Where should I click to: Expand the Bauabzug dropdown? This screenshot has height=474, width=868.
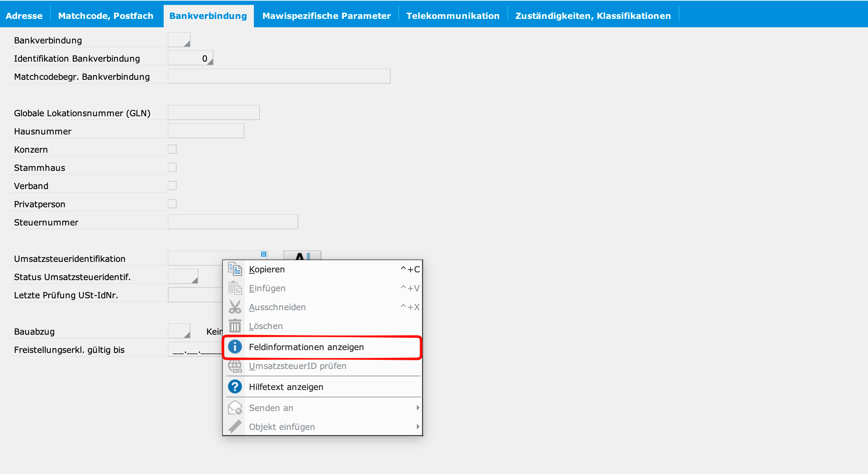[x=179, y=331]
